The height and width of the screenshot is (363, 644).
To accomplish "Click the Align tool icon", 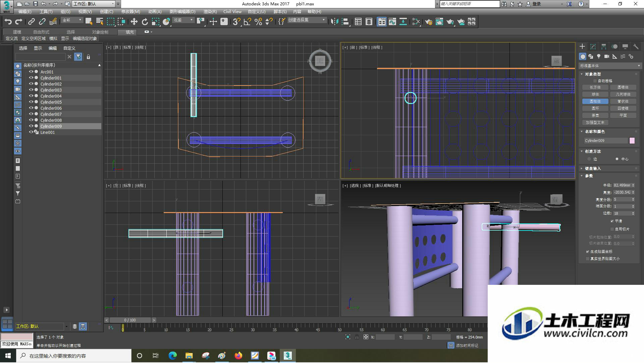I will (x=345, y=22).
